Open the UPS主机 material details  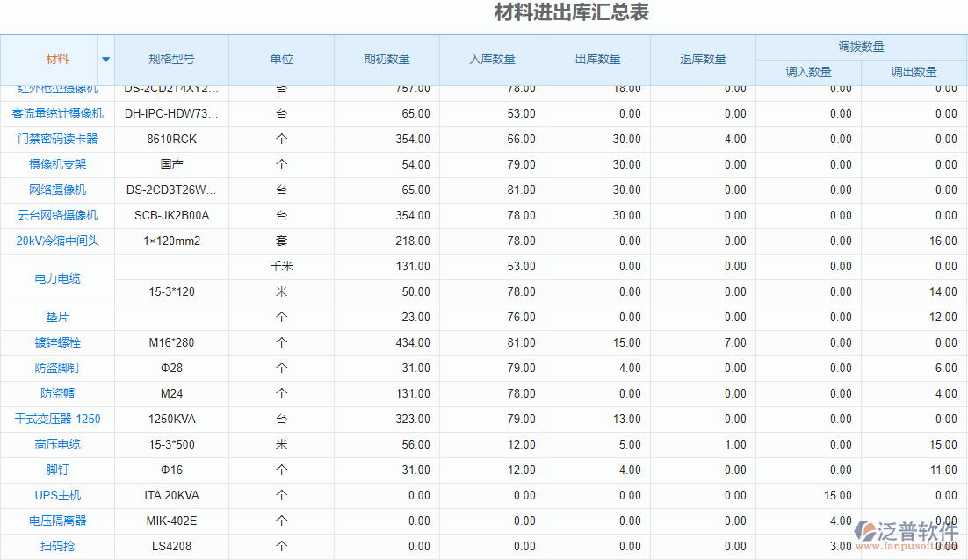(56, 495)
